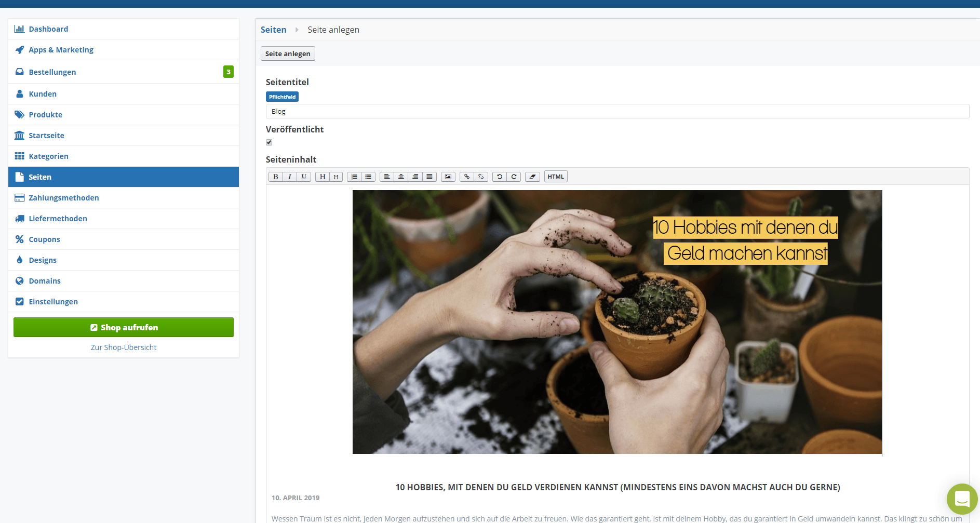Image resolution: width=980 pixels, height=523 pixels.
Task: Open Startseite in sidebar
Action: 124,136
